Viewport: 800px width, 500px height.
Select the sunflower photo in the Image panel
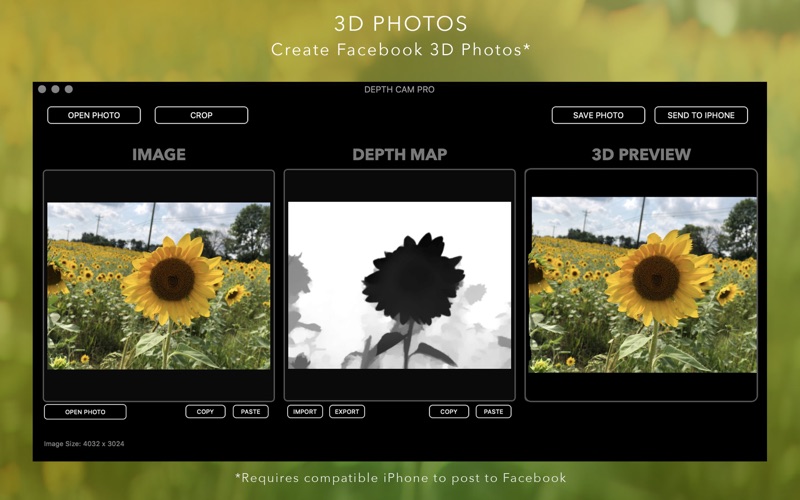[x=158, y=286]
